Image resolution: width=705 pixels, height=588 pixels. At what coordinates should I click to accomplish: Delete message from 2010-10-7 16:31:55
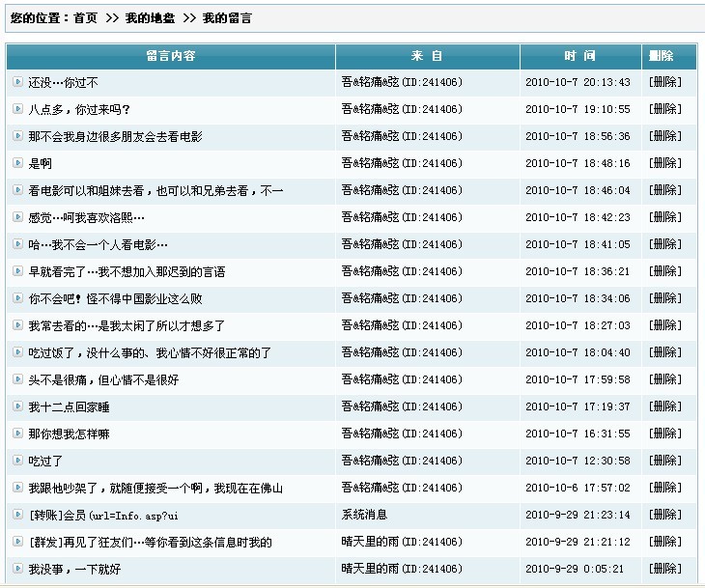pyautogui.click(x=665, y=434)
